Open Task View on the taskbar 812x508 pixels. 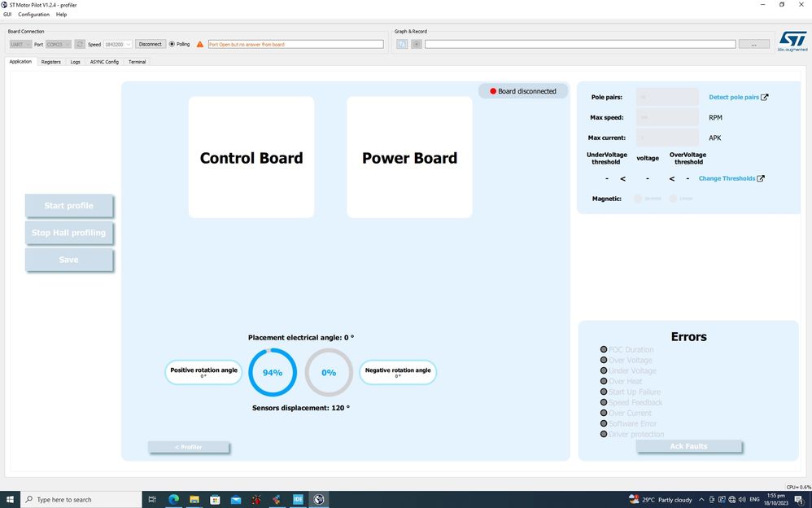click(151, 499)
